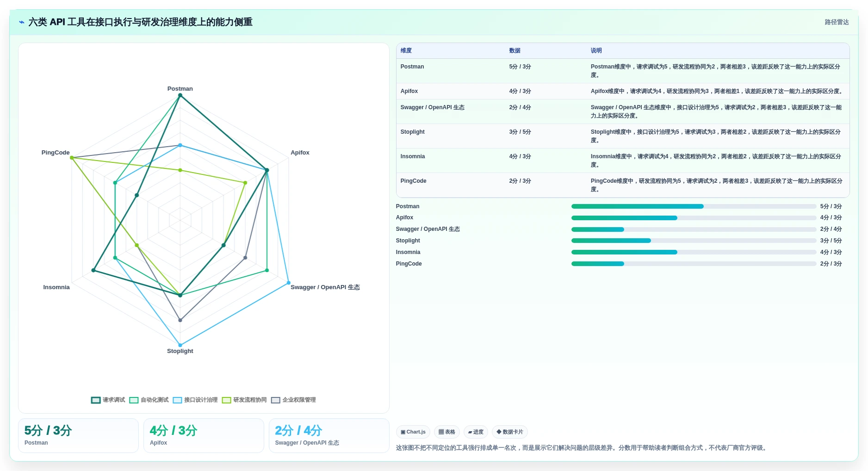The image size is (868, 471).
Task: Click the 表格 tag chip
Action: (x=447, y=432)
